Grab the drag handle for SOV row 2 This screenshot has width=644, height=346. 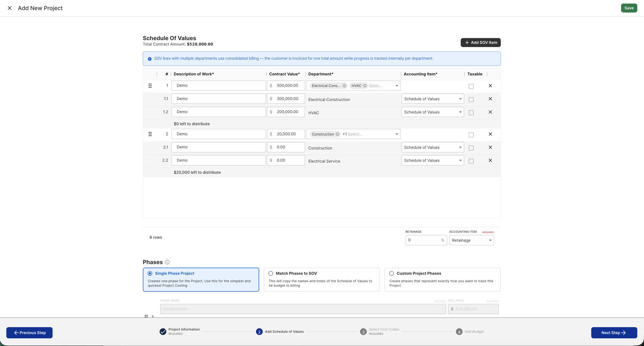tap(150, 134)
